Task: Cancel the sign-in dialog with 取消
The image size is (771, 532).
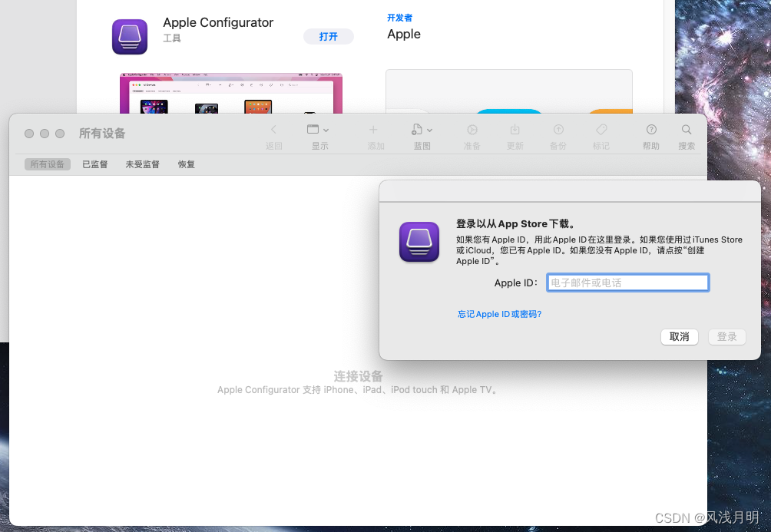Action: (679, 337)
